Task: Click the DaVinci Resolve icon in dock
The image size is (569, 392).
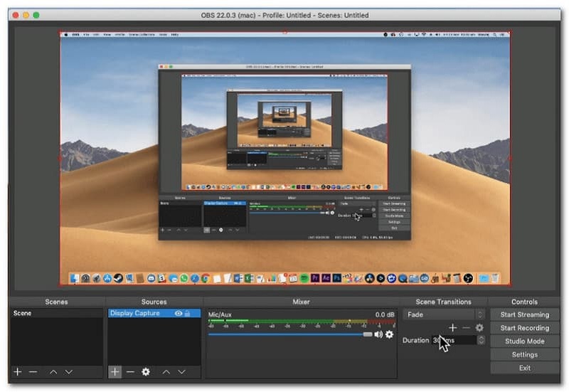Action: click(370, 278)
